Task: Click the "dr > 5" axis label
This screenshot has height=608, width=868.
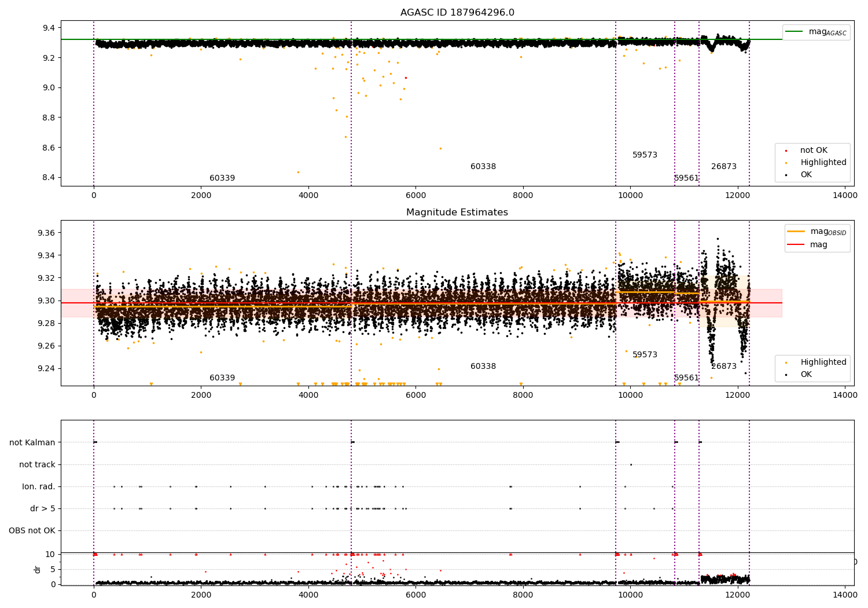Action: point(43,508)
